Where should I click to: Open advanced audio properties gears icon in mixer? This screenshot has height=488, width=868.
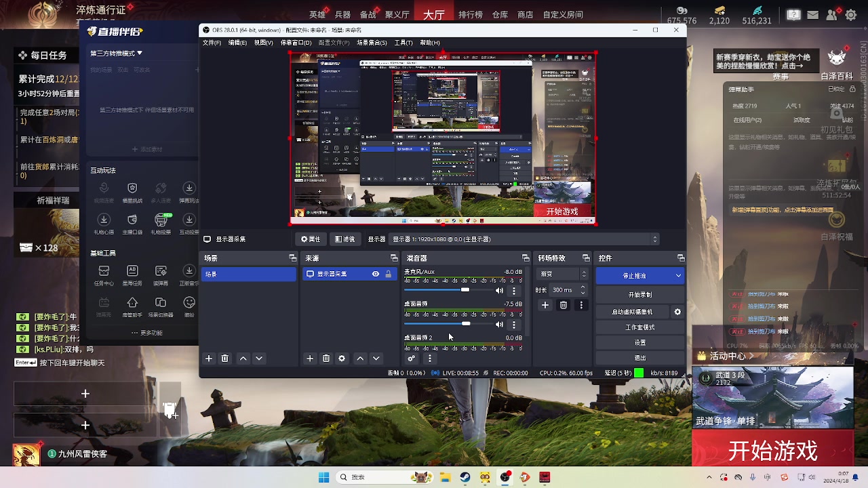click(411, 359)
